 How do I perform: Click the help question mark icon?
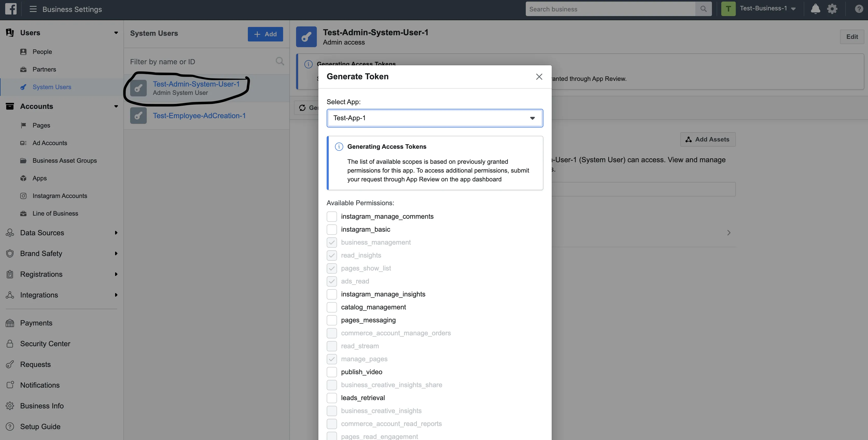[859, 9]
